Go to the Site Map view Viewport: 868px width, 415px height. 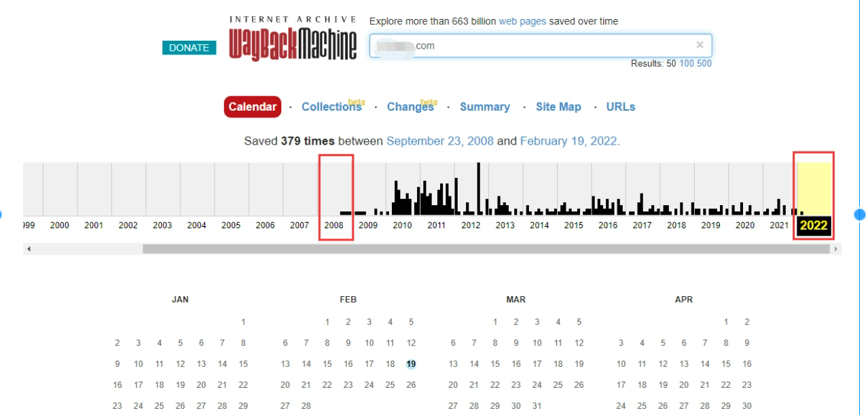pos(558,107)
